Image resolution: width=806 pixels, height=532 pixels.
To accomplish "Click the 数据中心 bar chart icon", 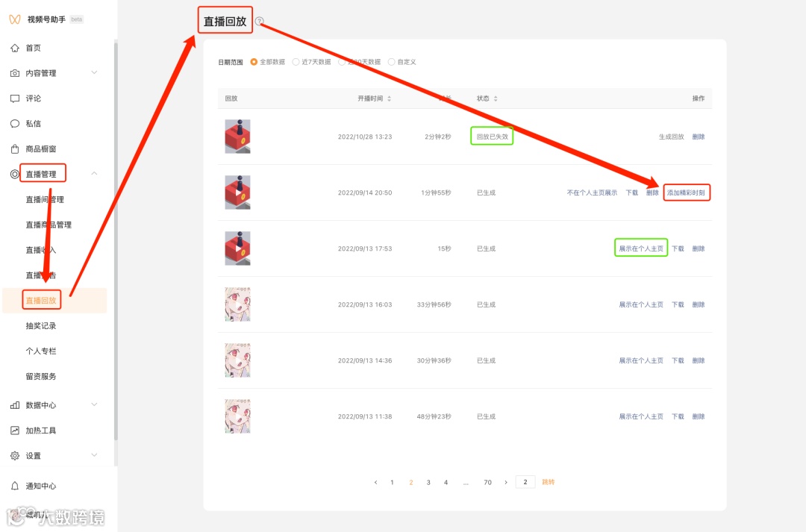I will [x=15, y=405].
